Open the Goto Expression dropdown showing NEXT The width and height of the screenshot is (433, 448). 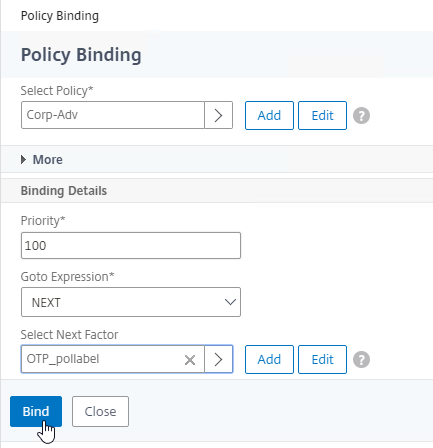pos(131,302)
